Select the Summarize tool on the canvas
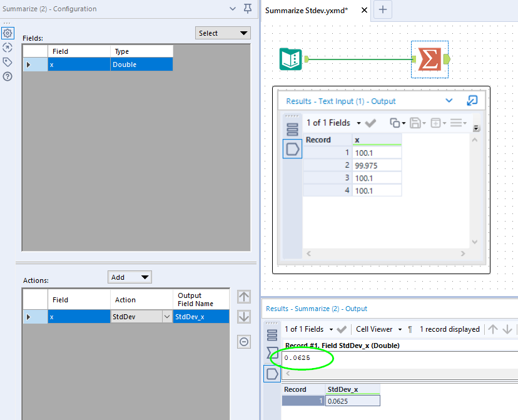518x420 pixels. click(x=429, y=58)
